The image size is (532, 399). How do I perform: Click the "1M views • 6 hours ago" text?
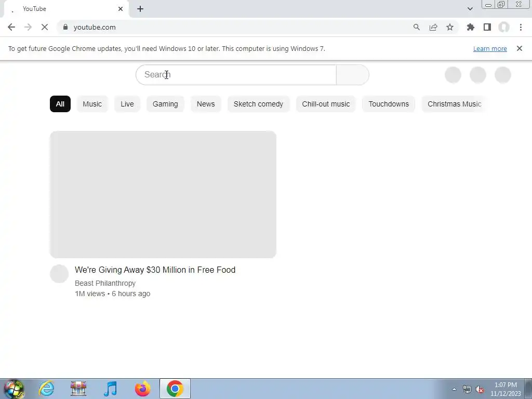(112, 294)
